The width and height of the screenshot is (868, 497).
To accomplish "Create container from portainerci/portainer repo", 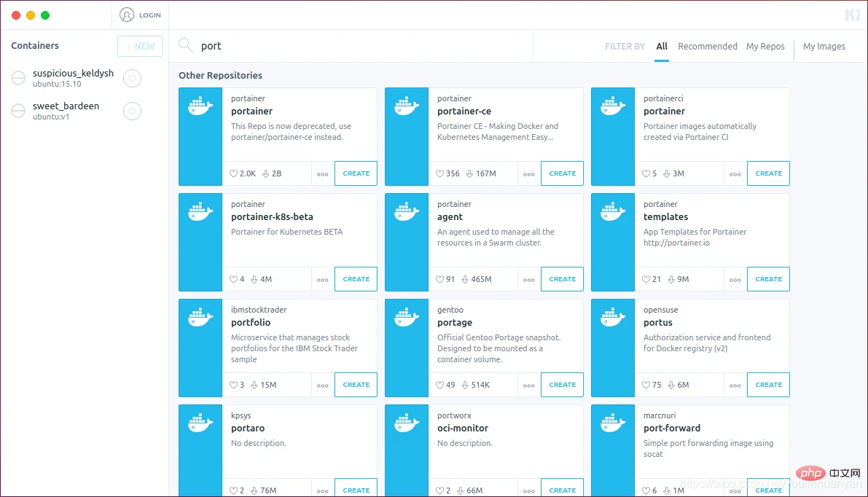I will pyautogui.click(x=768, y=173).
